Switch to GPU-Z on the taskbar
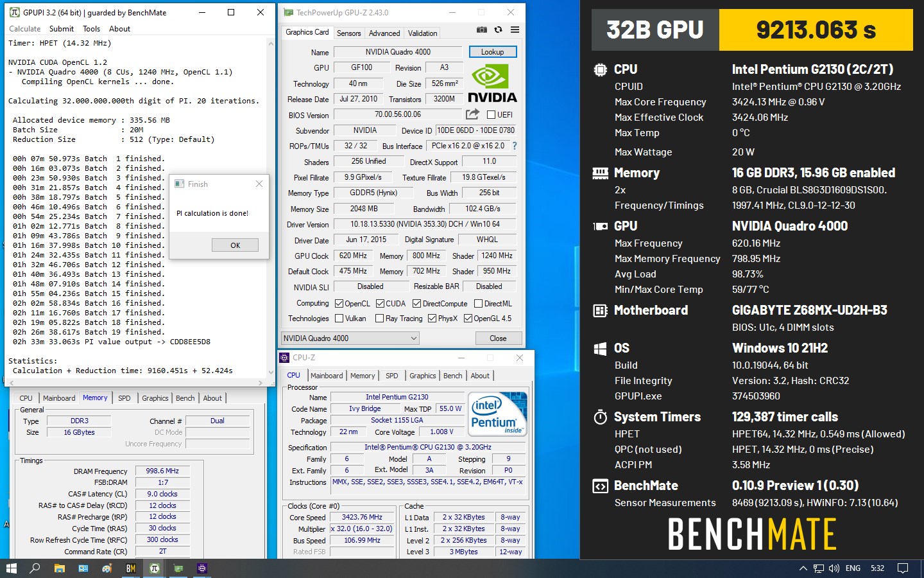Image resolution: width=924 pixels, height=578 pixels. (178, 568)
